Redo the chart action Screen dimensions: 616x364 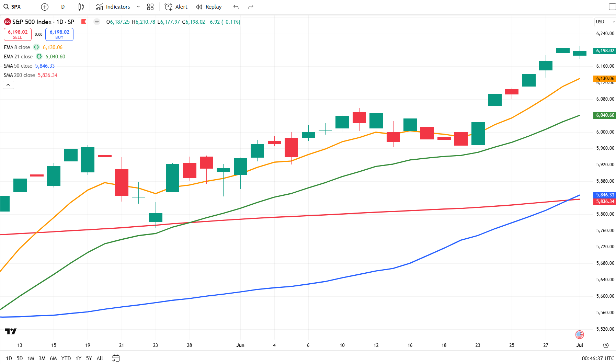pyautogui.click(x=251, y=7)
